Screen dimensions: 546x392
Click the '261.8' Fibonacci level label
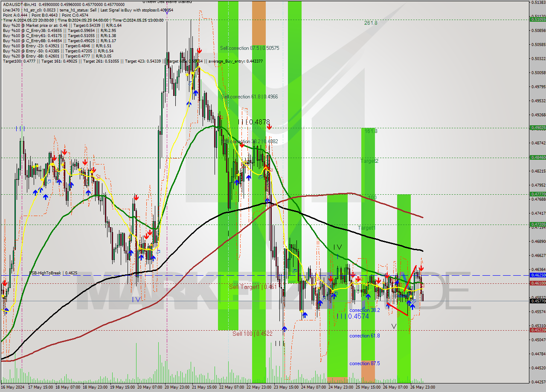[x=371, y=23]
